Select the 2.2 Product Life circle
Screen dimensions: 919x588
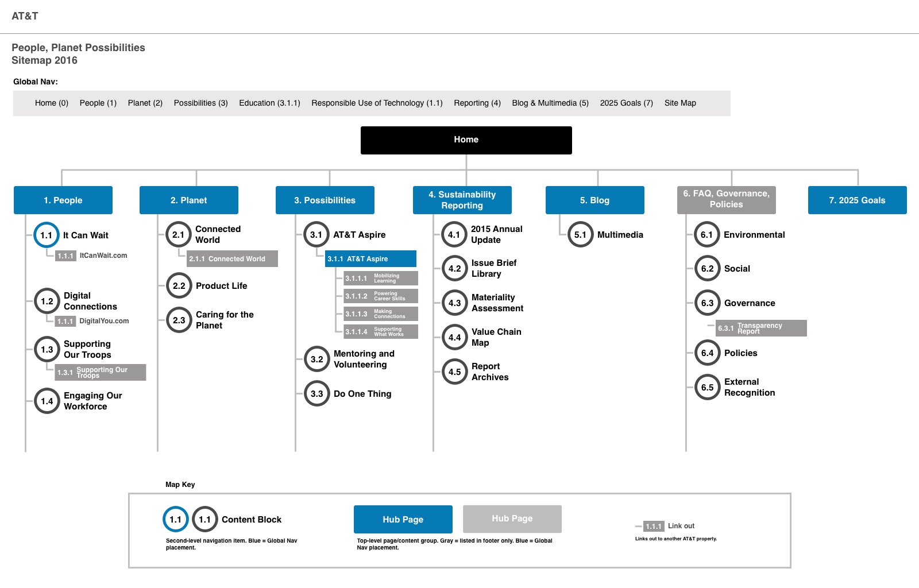pyautogui.click(x=179, y=286)
